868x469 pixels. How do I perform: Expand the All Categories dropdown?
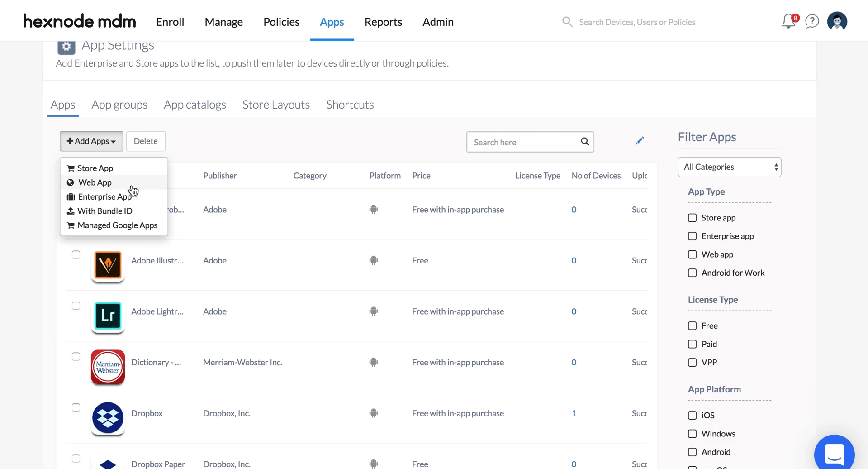tap(729, 167)
